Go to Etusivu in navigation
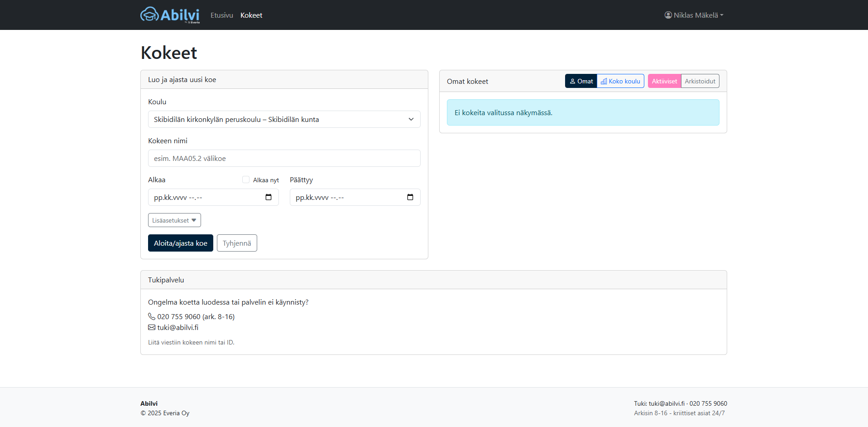The width and height of the screenshot is (868, 427). pyautogui.click(x=221, y=15)
